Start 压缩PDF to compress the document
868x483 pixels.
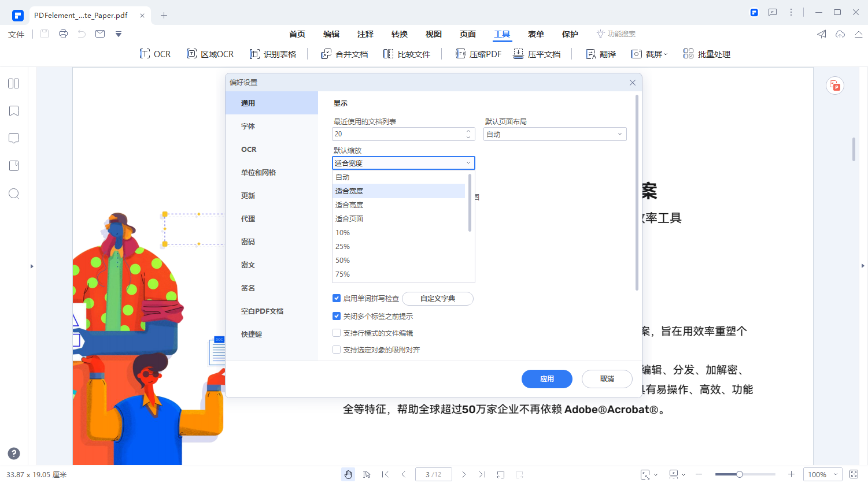pos(478,53)
